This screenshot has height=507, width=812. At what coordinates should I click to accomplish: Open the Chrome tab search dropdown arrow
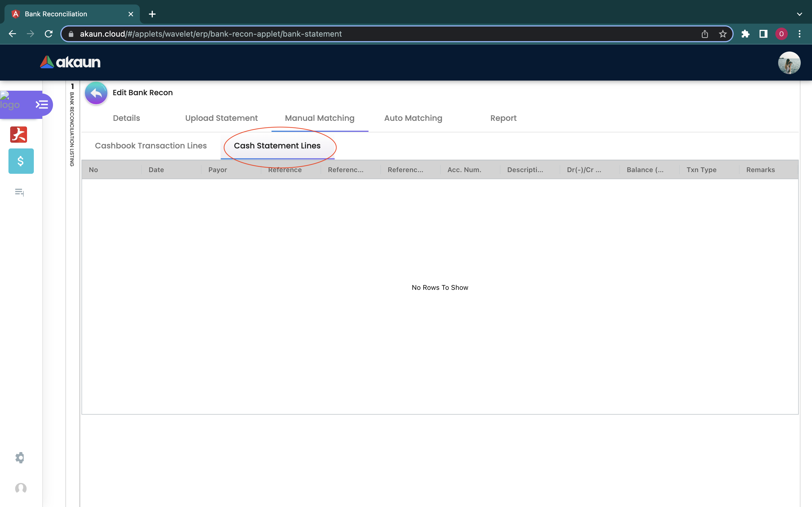799,14
